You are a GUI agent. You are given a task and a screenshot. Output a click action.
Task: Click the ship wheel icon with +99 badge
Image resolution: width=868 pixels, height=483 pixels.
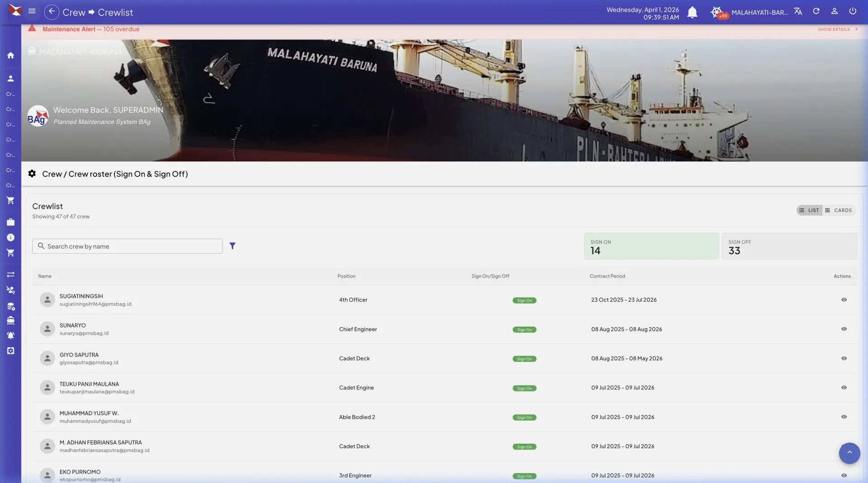coord(717,12)
